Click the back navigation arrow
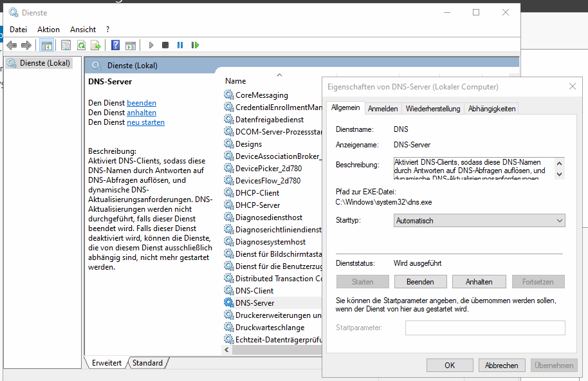 (x=12, y=45)
